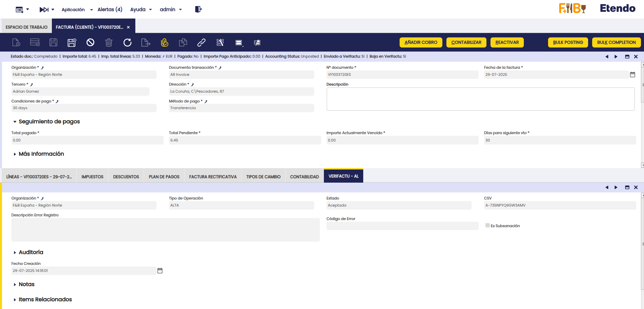The width and height of the screenshot is (644, 309).
Task: Open the Plan de Pagos tab
Action: click(164, 177)
